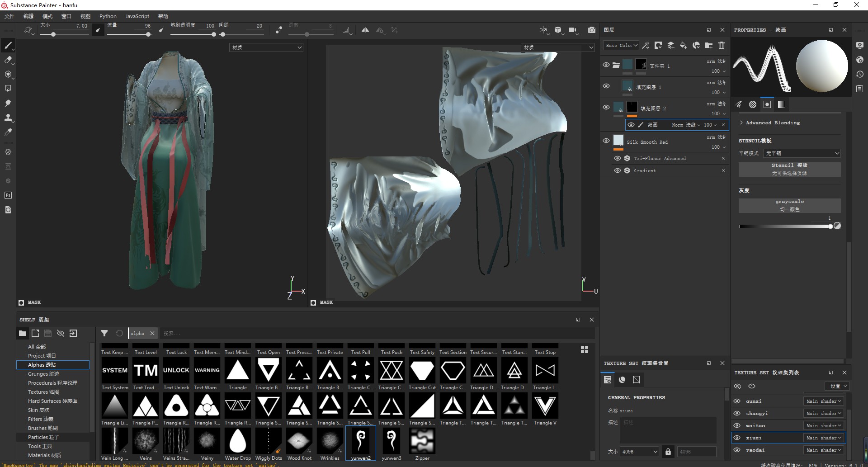
Task: Select the Smudge tool in left toolbar
Action: [x=8, y=103]
